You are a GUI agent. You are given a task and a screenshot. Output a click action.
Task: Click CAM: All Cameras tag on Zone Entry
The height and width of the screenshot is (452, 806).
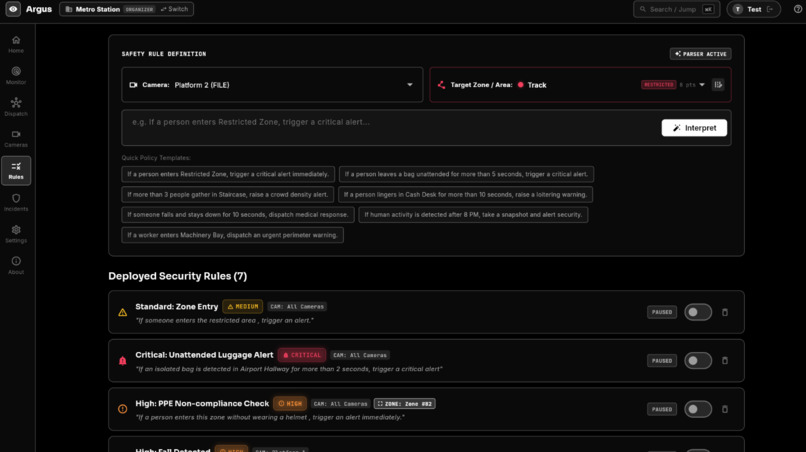(297, 306)
